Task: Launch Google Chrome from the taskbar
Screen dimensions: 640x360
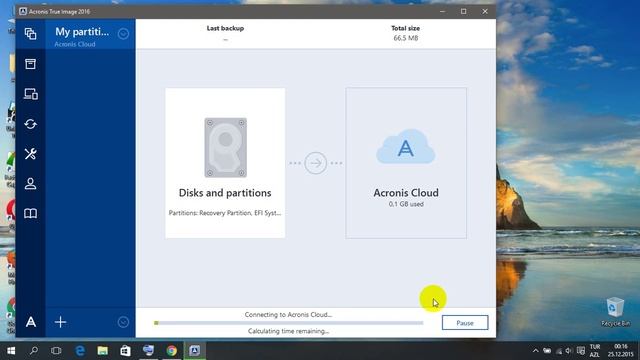Action: coord(171,351)
